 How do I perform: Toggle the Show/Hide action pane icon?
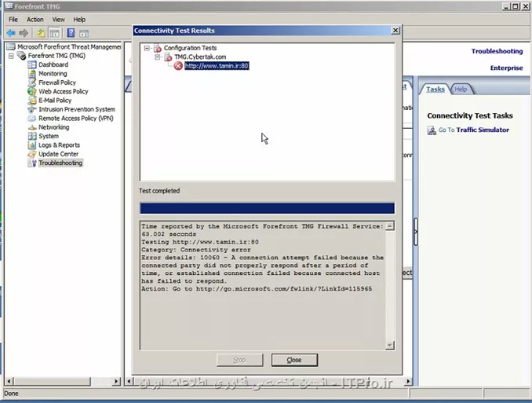(84, 33)
